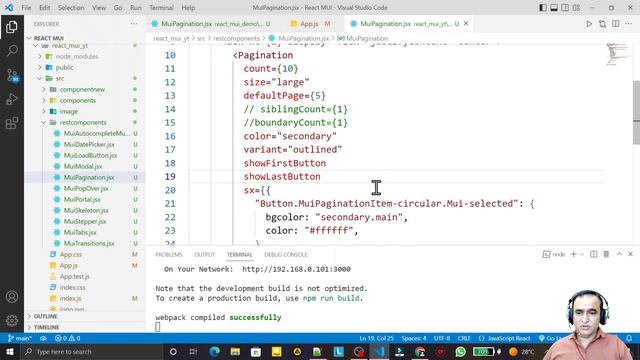Switch to the App.js editor tab
Image resolution: width=640 pixels, height=360 pixels.
[x=310, y=24]
